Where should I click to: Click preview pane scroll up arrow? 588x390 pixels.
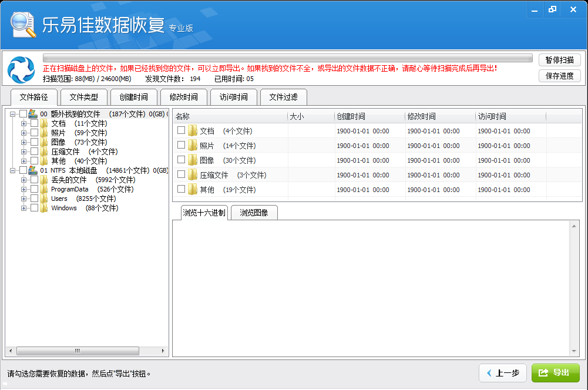pos(574,226)
